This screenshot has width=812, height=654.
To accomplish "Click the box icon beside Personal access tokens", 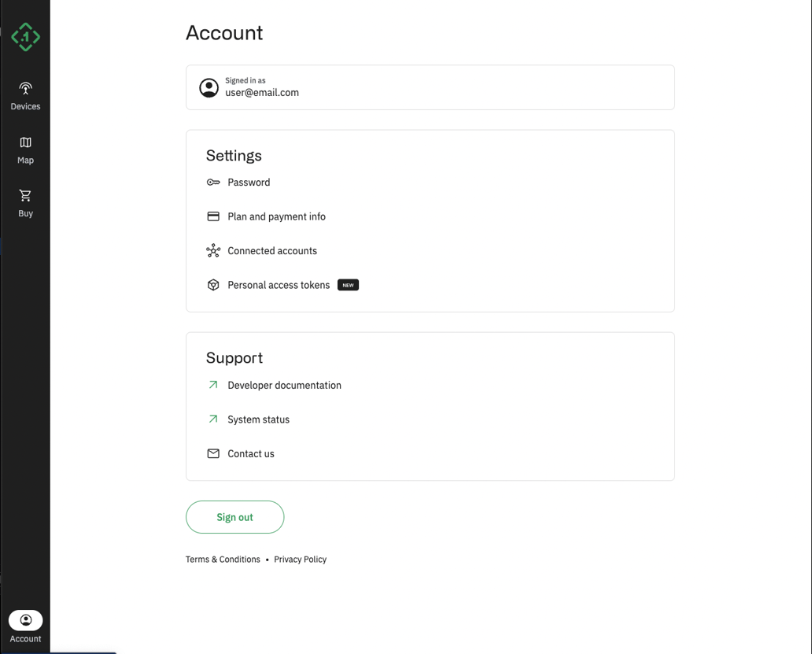I will click(213, 284).
